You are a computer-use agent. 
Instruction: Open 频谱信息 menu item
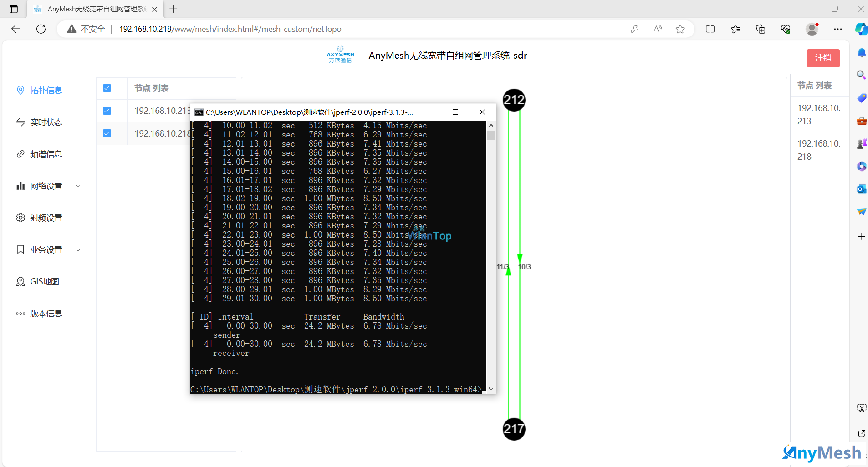[46, 154]
